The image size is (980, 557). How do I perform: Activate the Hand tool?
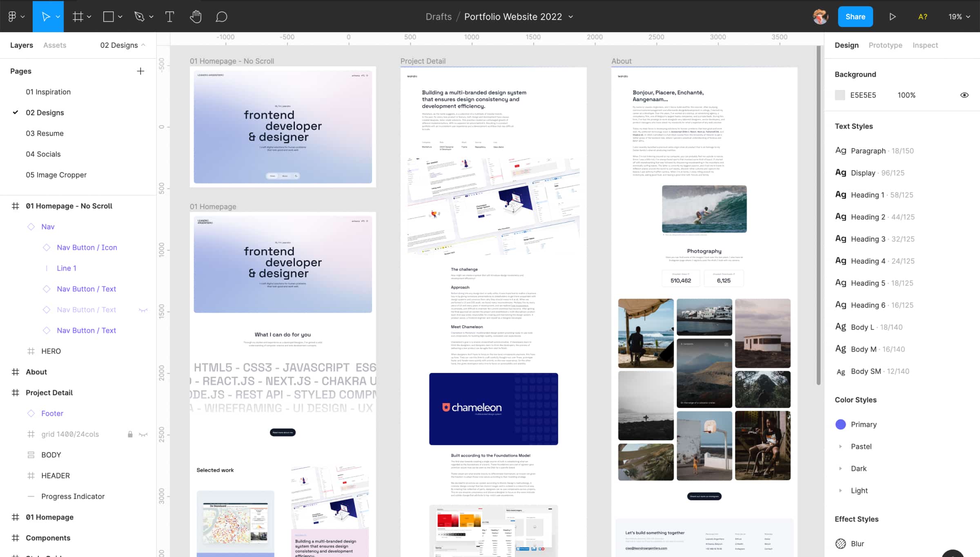(x=196, y=16)
